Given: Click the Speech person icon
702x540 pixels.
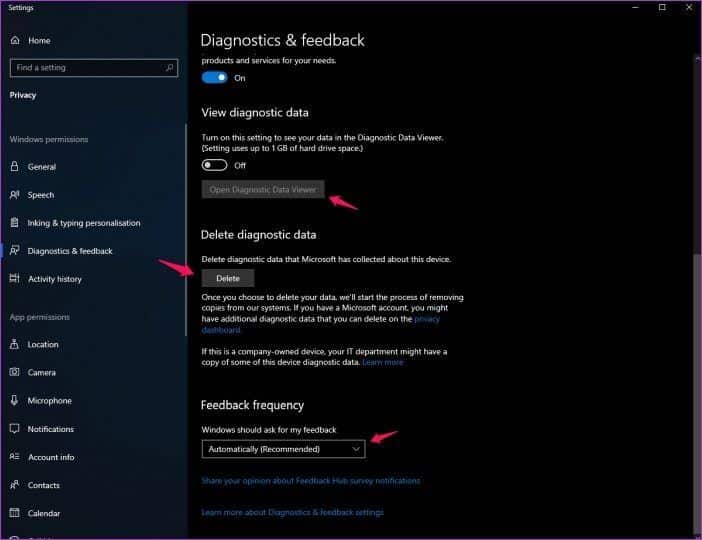Looking at the screenshot, I should click(x=14, y=195).
